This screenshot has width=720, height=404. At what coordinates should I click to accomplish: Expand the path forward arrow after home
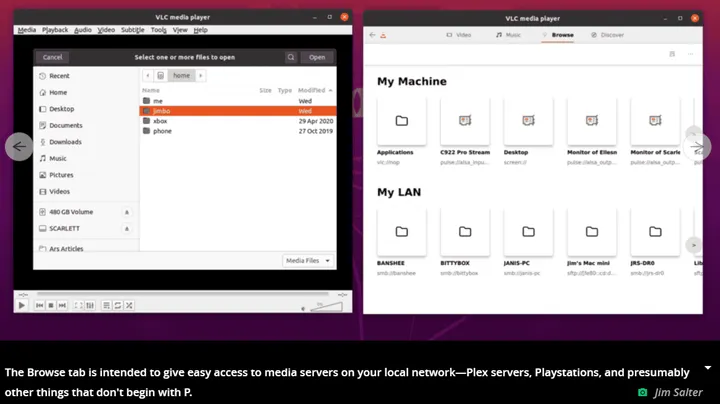tap(200, 75)
